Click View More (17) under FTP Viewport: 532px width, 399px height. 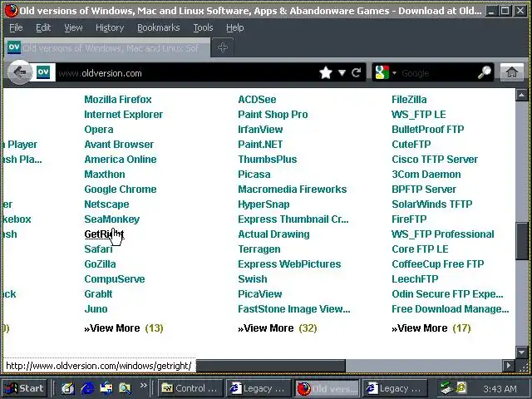[431, 328]
